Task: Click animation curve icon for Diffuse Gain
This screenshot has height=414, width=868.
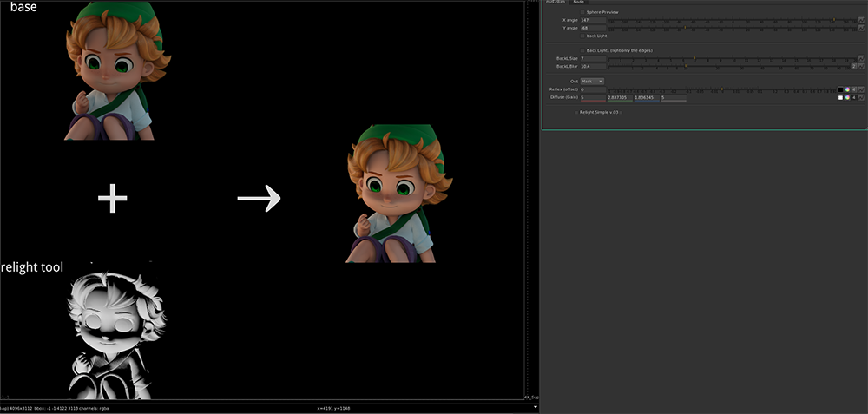Action: point(861,98)
